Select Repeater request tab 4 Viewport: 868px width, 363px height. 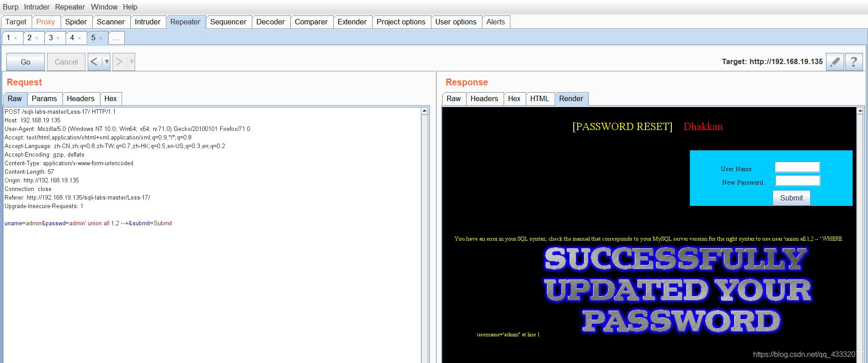72,38
